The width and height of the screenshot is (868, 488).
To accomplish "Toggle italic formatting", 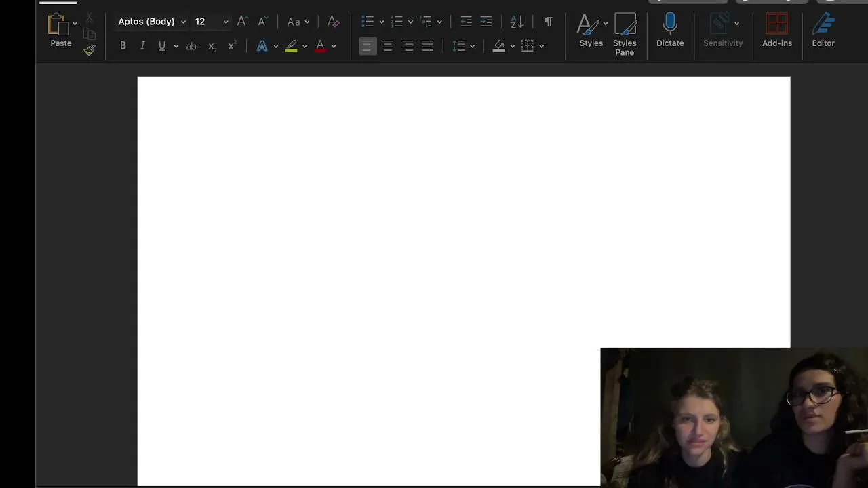I will pyautogui.click(x=142, y=46).
